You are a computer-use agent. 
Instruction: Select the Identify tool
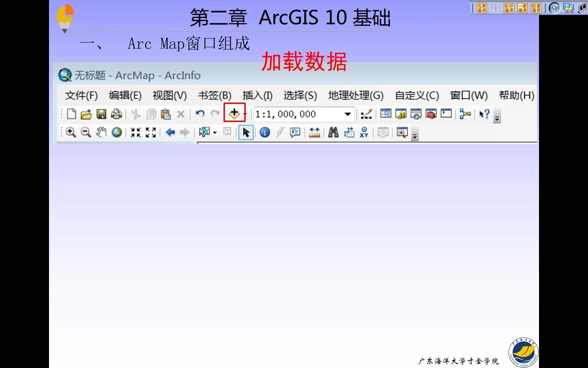click(x=265, y=133)
